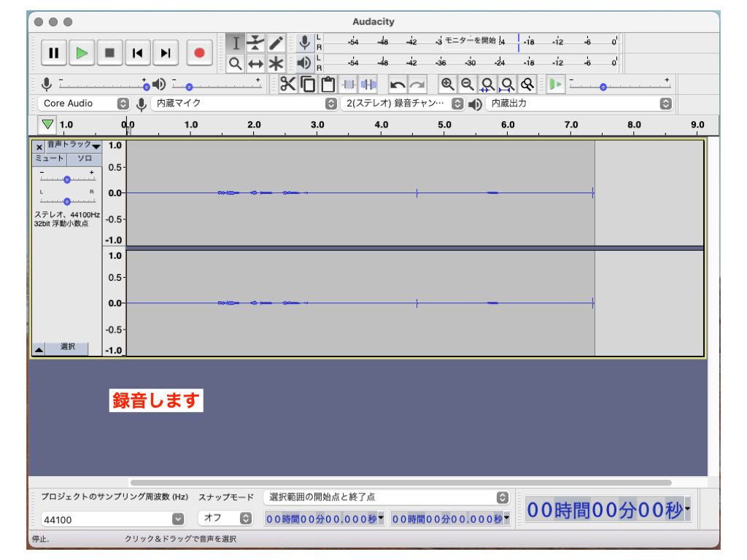Viewport: 747px width, 560px height.
Task: Click the Pause button
Action: 54,52
